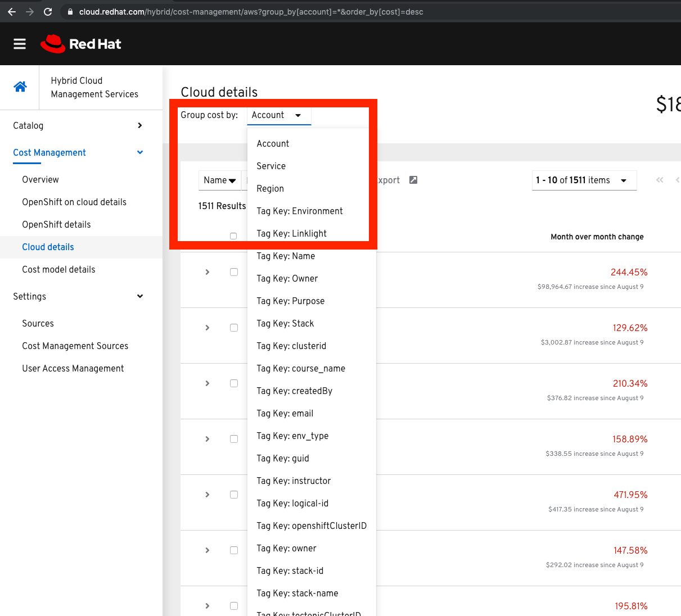Go to the home icon
Viewport: 681px width, 616px height.
[20, 87]
